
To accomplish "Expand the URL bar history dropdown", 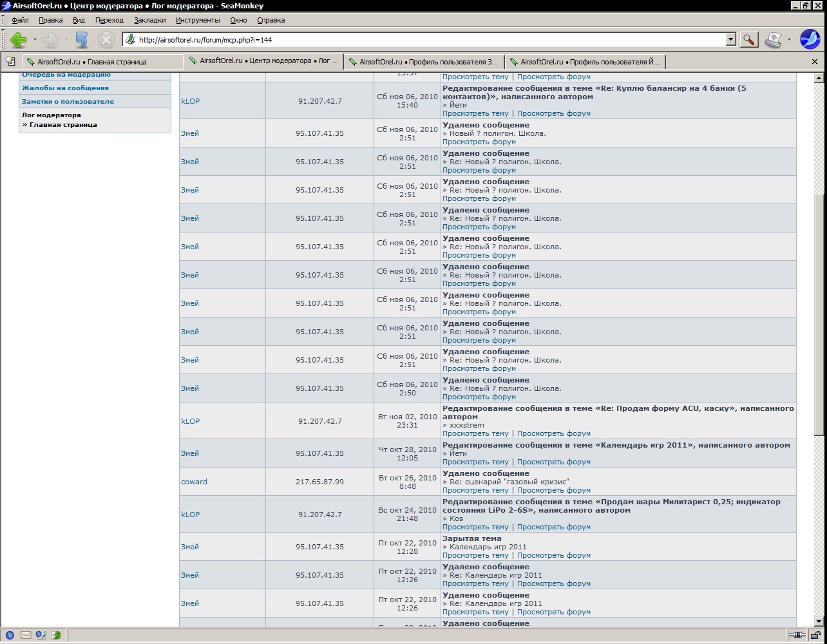I will [730, 40].
